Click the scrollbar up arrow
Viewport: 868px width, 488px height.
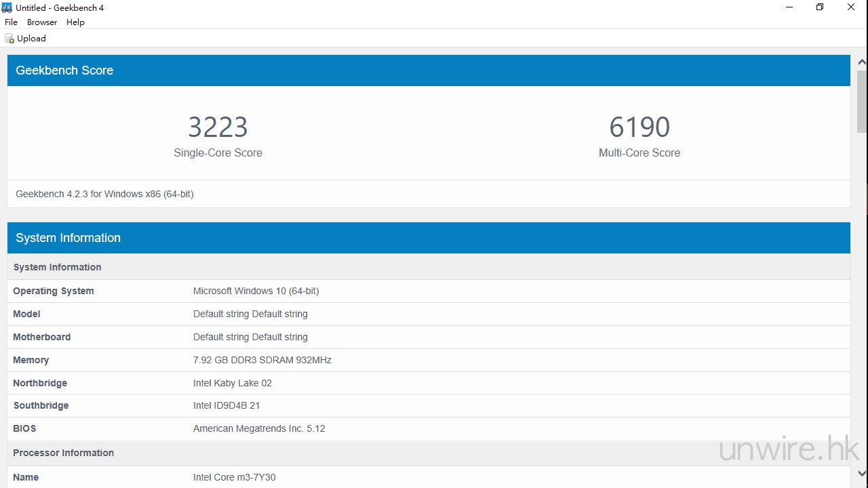(x=862, y=62)
